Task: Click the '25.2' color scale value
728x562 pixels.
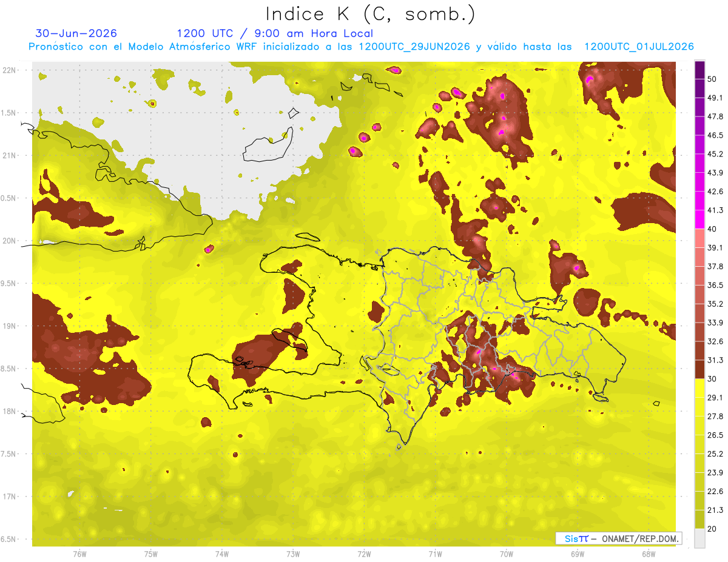Action: [x=715, y=453]
